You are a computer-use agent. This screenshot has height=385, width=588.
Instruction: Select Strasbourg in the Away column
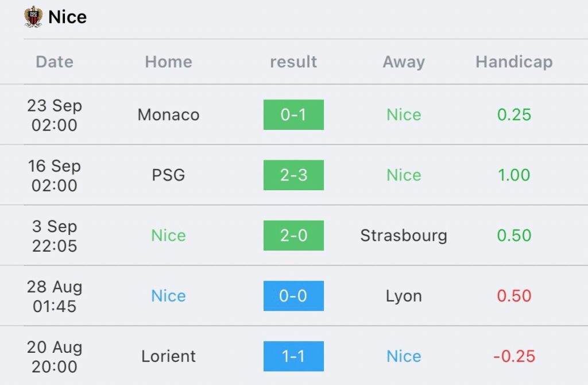coord(403,236)
